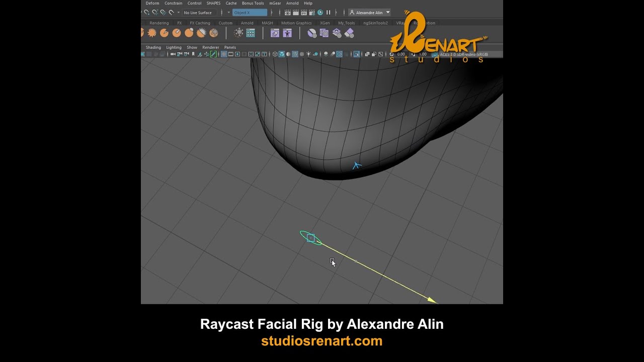
Task: Open the teal grid window shelf icon
Action: 251,33
